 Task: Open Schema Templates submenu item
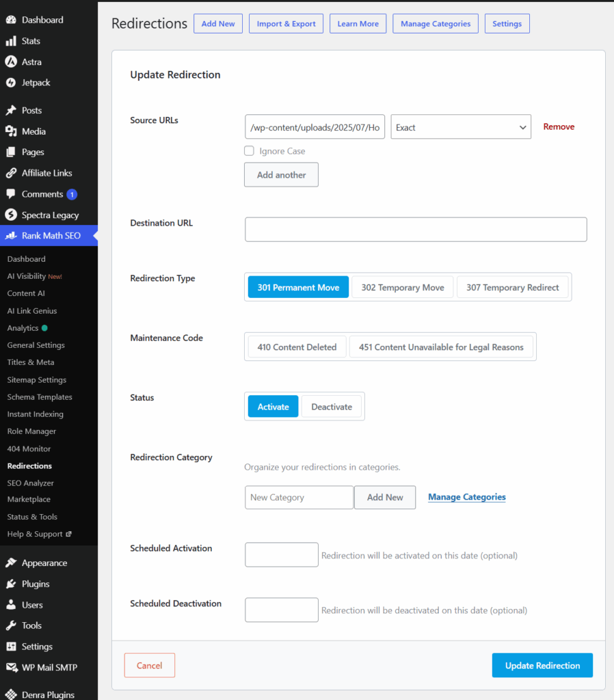click(x=40, y=397)
